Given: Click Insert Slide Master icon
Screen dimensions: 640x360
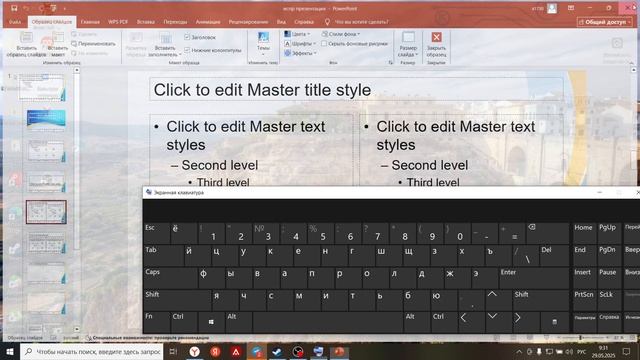Looking at the screenshot, I should pyautogui.click(x=27, y=38).
